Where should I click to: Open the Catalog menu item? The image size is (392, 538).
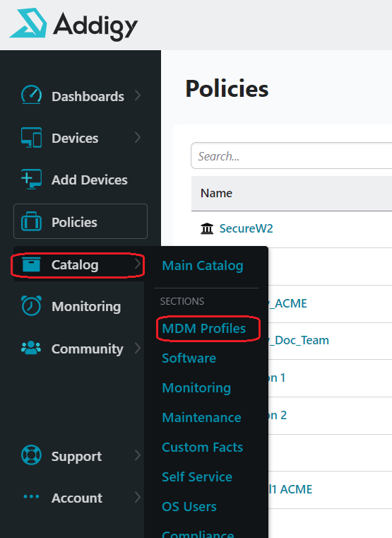[x=78, y=265]
